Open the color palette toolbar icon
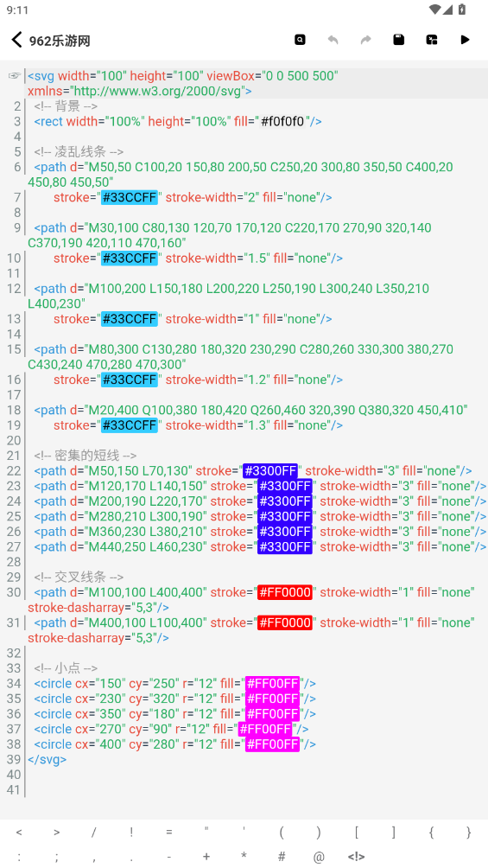Image resolution: width=488 pixels, height=868 pixels. point(432,40)
